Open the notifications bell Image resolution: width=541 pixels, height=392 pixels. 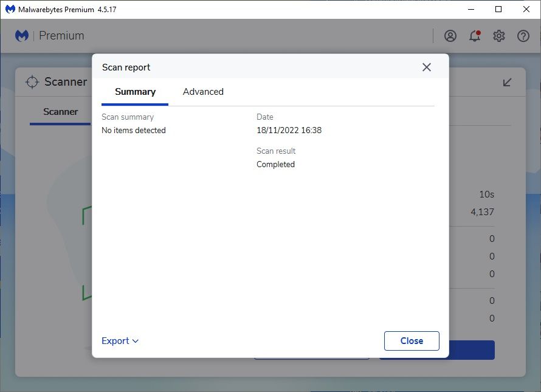point(475,36)
